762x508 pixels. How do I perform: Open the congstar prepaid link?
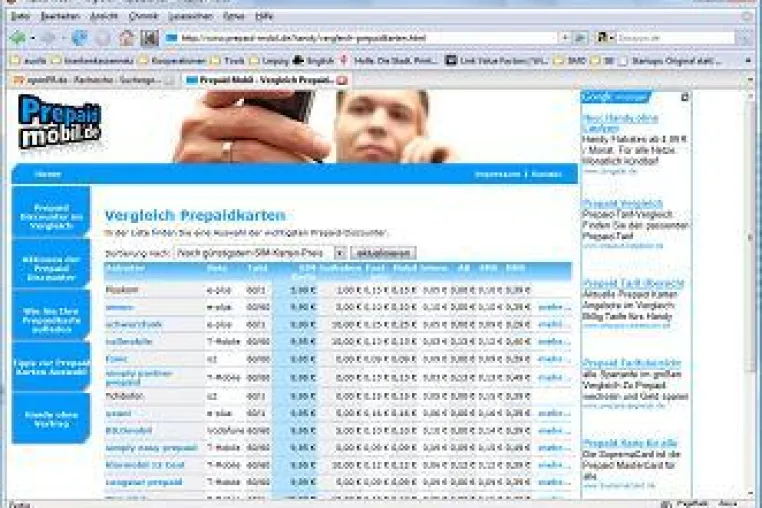pyautogui.click(x=144, y=482)
